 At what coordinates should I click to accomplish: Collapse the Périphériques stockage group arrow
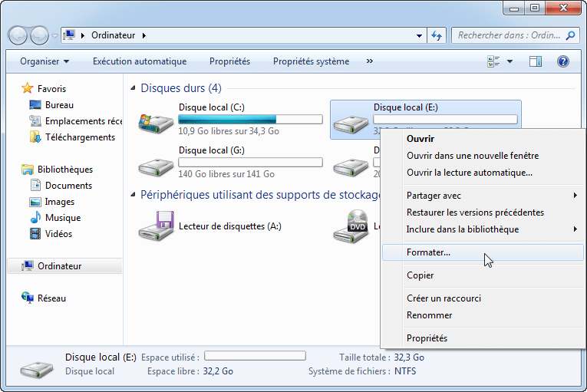click(133, 195)
